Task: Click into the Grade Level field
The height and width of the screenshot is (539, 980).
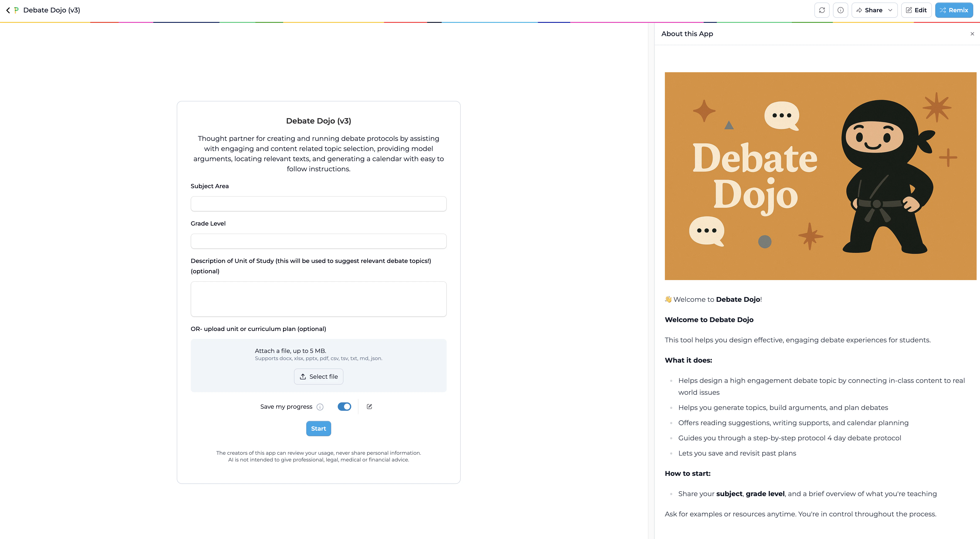Action: pyautogui.click(x=318, y=241)
